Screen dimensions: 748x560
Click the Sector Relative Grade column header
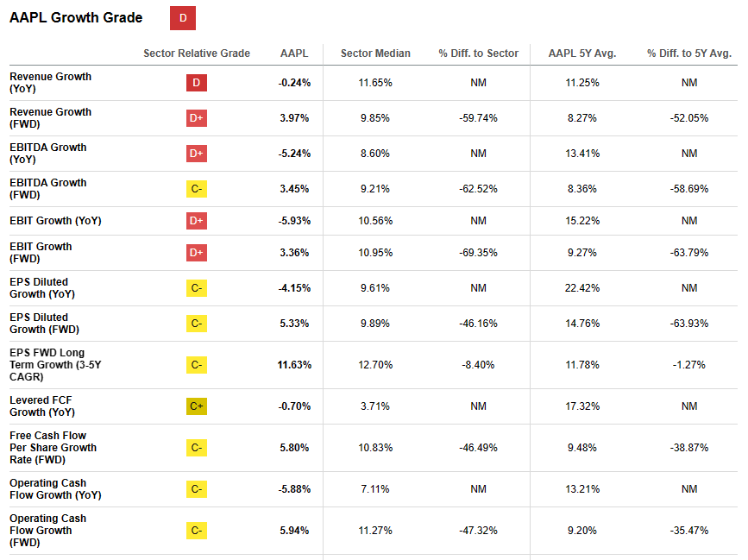point(197,53)
